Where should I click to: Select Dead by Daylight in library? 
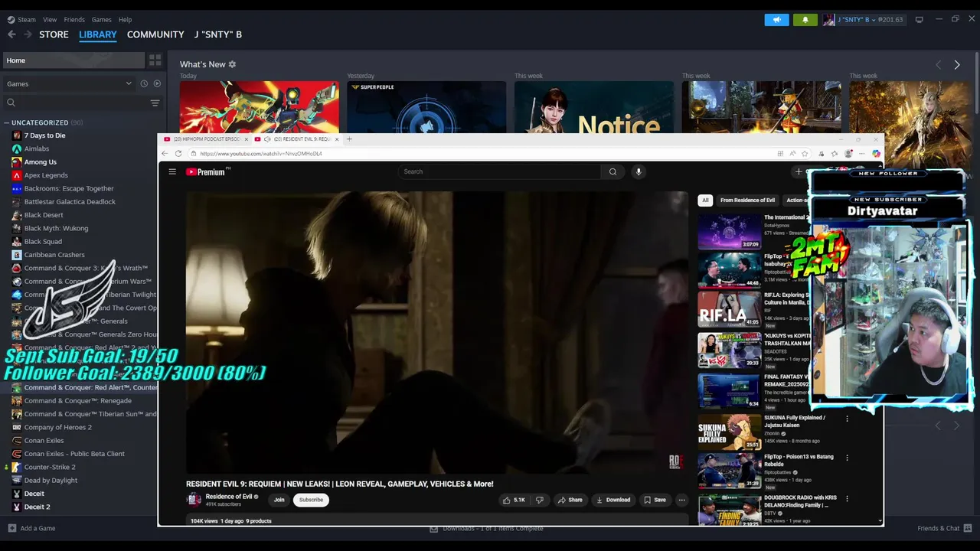(x=51, y=481)
